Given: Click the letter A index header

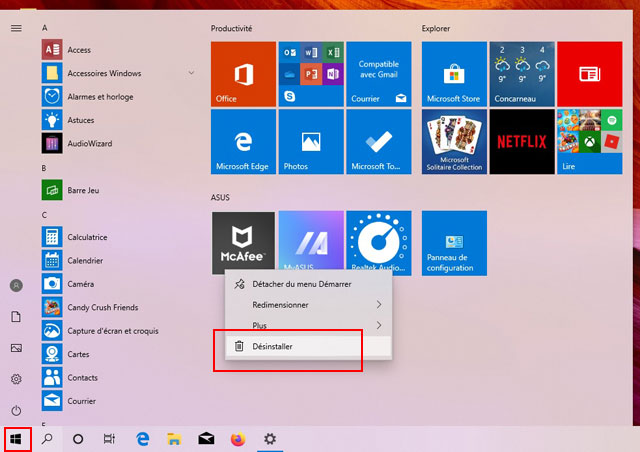Looking at the screenshot, I should click(x=44, y=28).
